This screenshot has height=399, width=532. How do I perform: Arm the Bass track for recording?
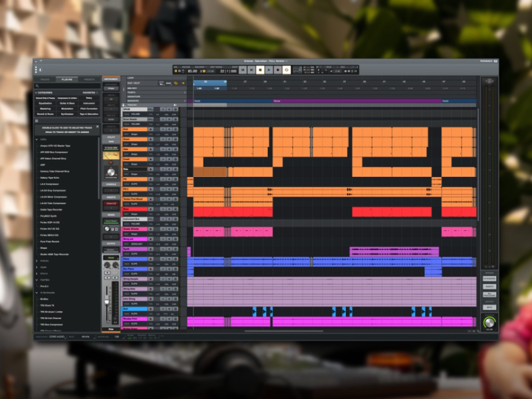click(x=151, y=209)
